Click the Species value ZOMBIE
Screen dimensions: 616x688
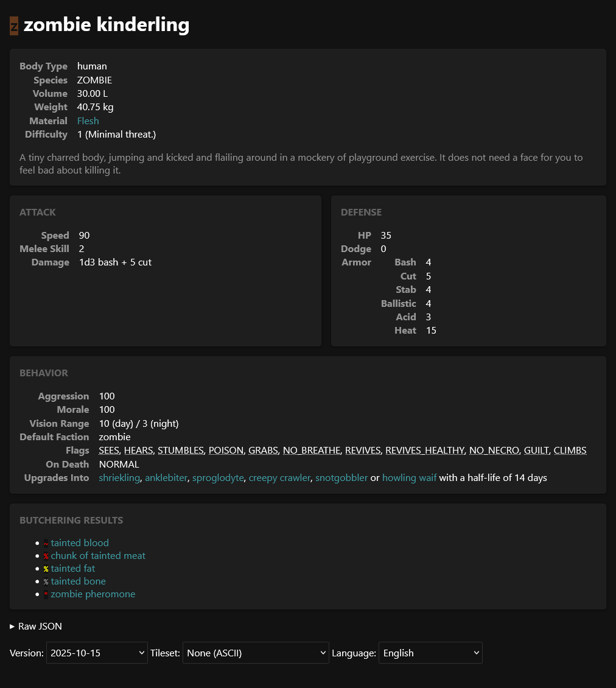(94, 80)
